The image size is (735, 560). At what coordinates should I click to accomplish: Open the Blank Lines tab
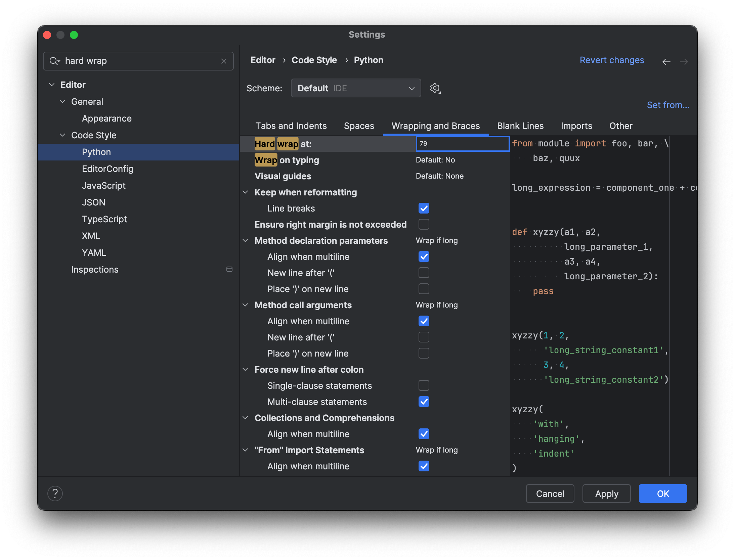pyautogui.click(x=520, y=126)
